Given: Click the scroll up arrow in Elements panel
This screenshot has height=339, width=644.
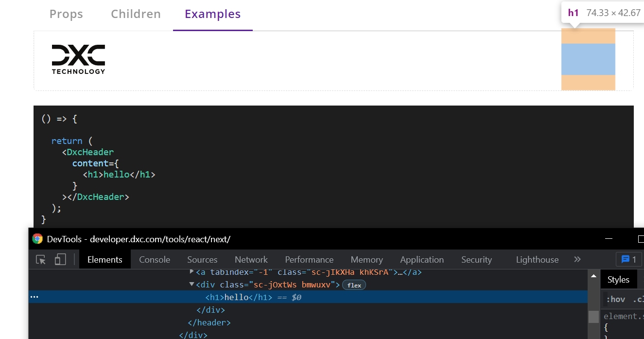Looking at the screenshot, I should pyautogui.click(x=593, y=276).
